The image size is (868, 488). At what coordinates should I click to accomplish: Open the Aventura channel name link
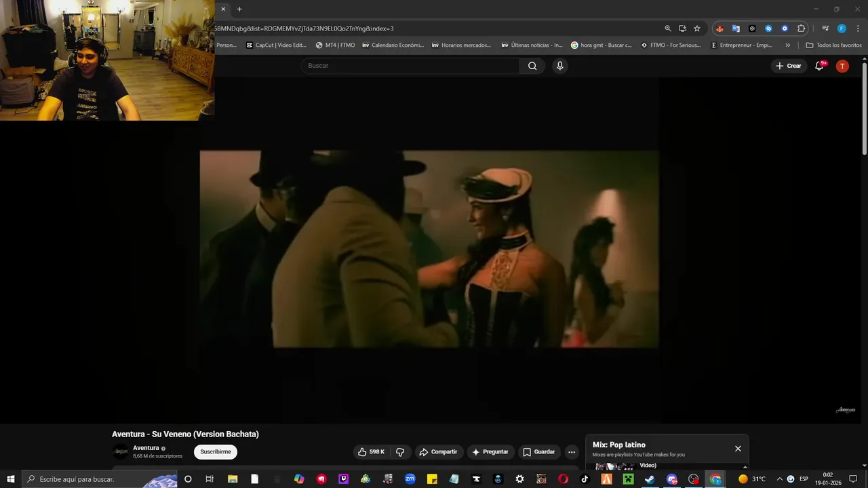coord(146,448)
